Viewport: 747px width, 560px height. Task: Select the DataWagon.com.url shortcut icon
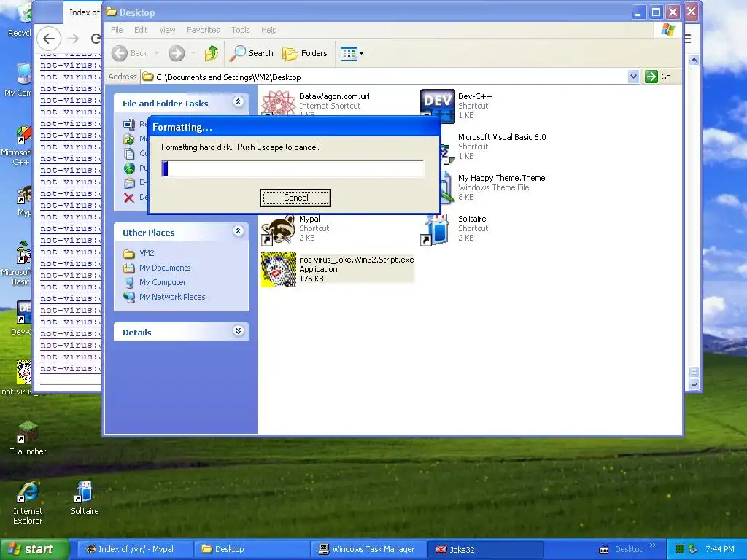(278, 103)
